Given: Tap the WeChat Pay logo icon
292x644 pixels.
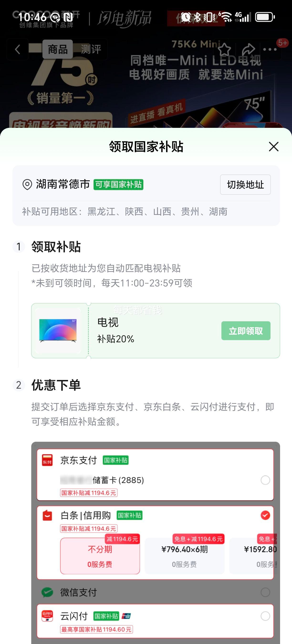Looking at the screenshot, I should [47, 592].
